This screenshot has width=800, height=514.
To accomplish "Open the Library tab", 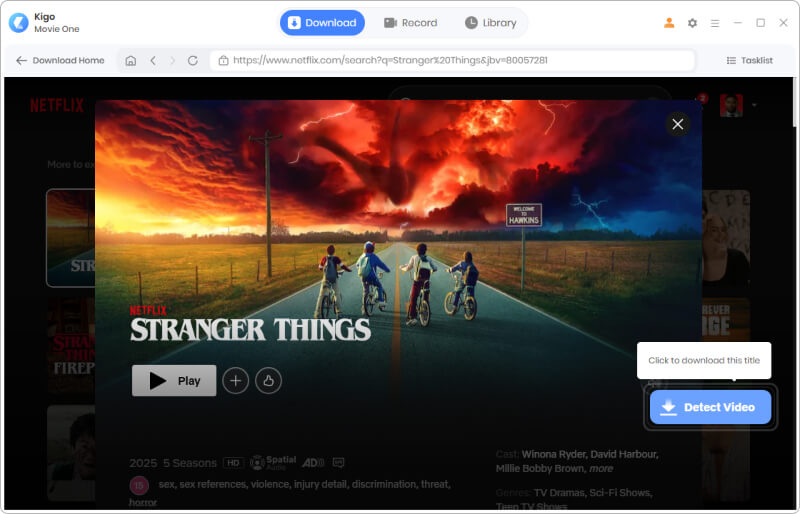I will click(491, 23).
